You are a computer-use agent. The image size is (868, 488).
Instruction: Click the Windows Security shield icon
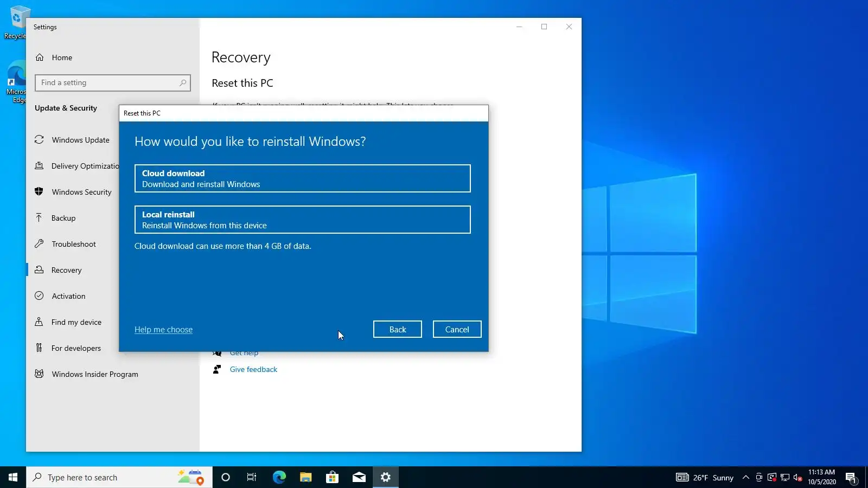(x=39, y=191)
